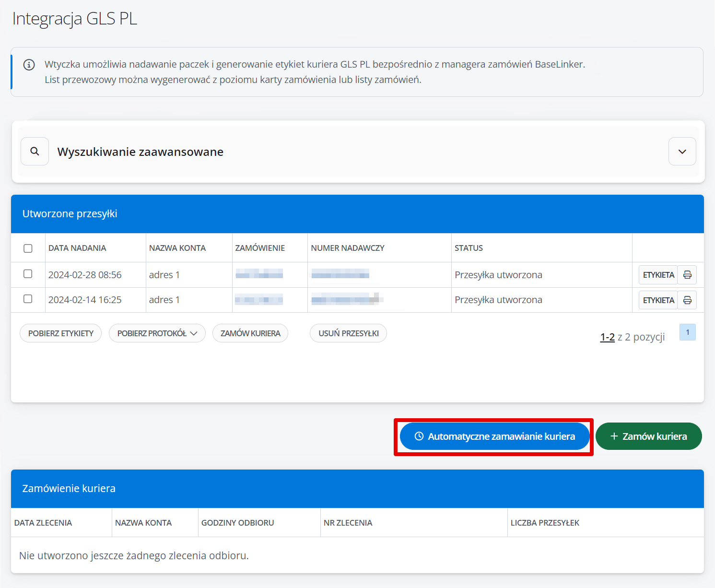Click the Zamówienie kuriera section header
715x588 pixels.
click(x=357, y=489)
